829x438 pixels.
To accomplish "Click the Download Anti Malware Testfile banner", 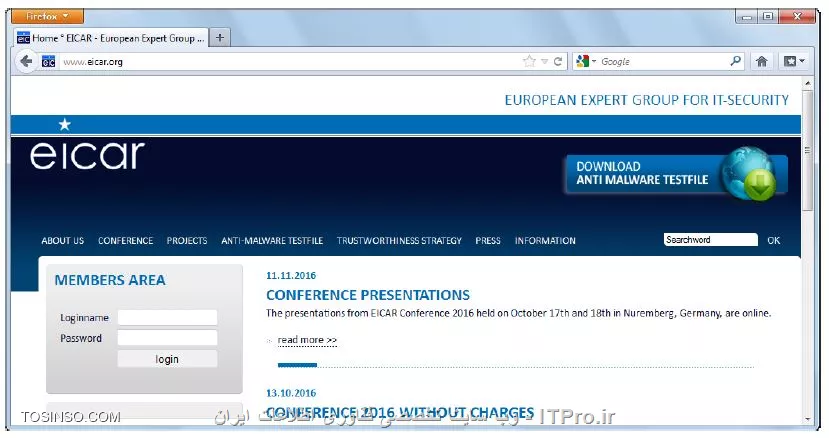I will click(676, 175).
